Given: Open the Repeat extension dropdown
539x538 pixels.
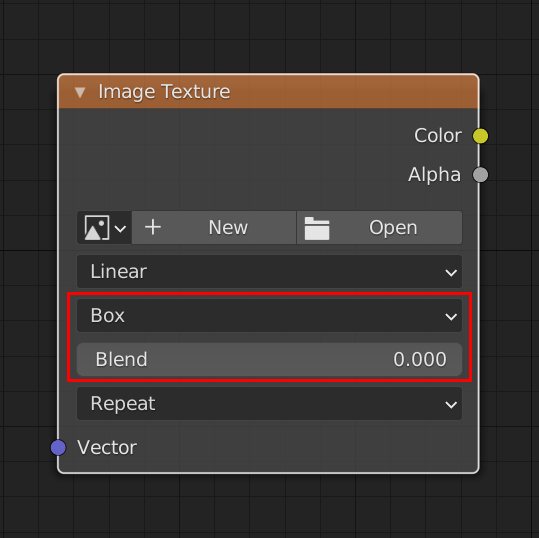Looking at the screenshot, I should click(x=270, y=404).
